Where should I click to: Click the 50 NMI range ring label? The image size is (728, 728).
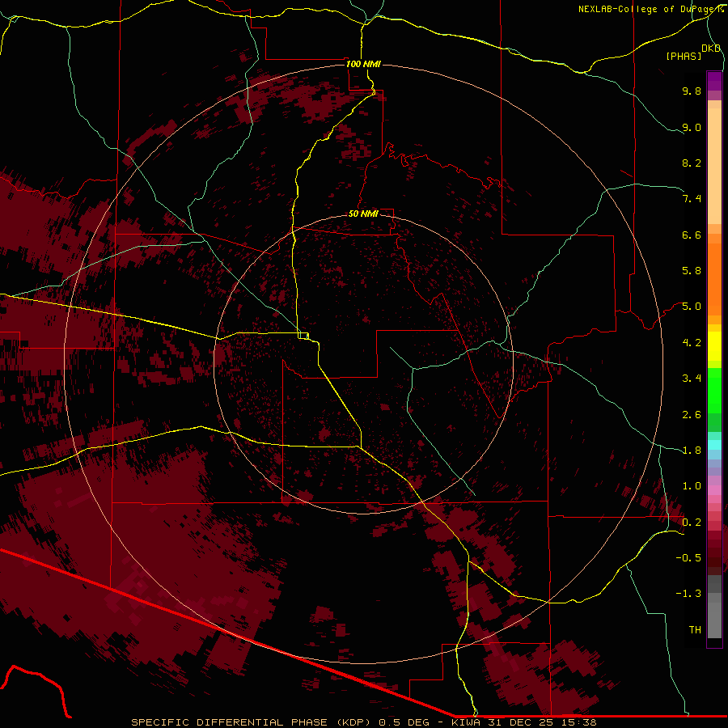363,214
